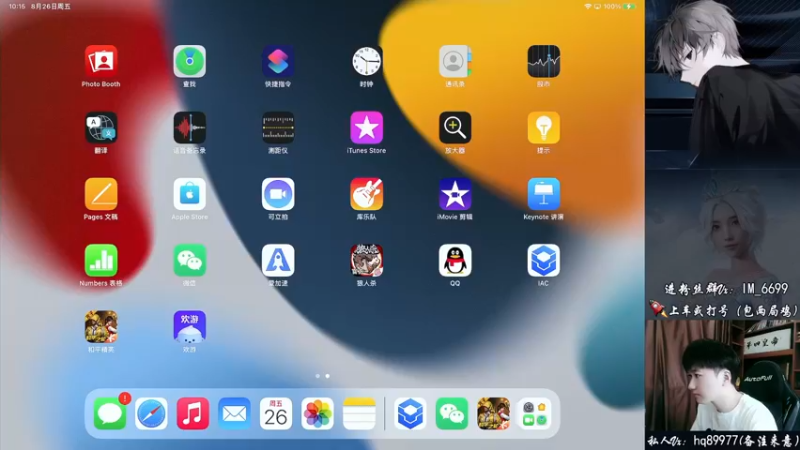
Task: Open the 和平精英 game in the dock
Action: [x=493, y=413]
